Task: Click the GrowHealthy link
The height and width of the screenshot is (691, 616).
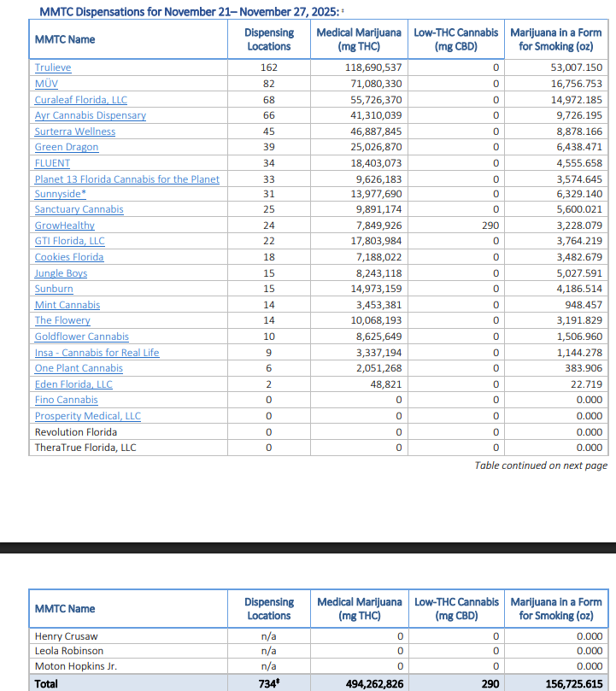Action: (64, 225)
